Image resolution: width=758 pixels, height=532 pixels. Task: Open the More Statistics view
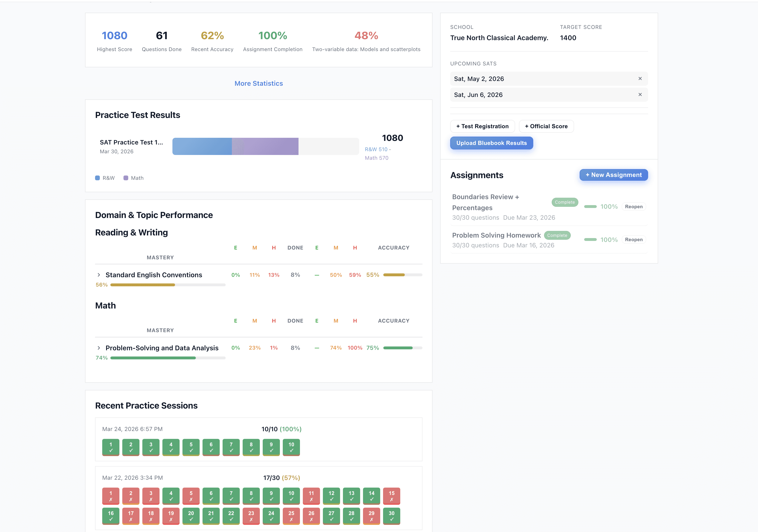(258, 83)
